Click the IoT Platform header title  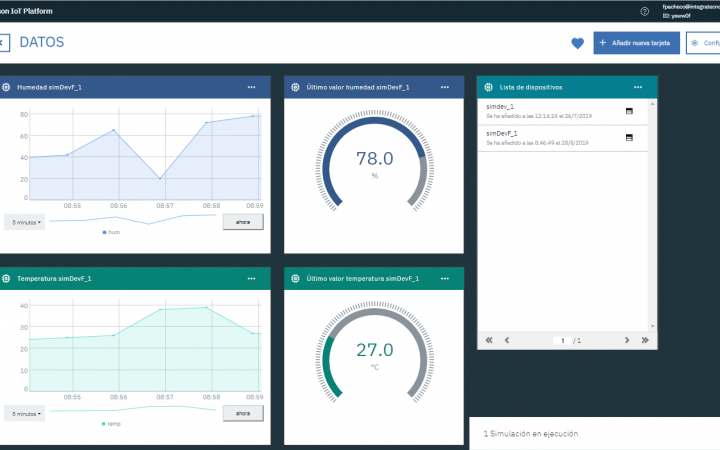26,11
